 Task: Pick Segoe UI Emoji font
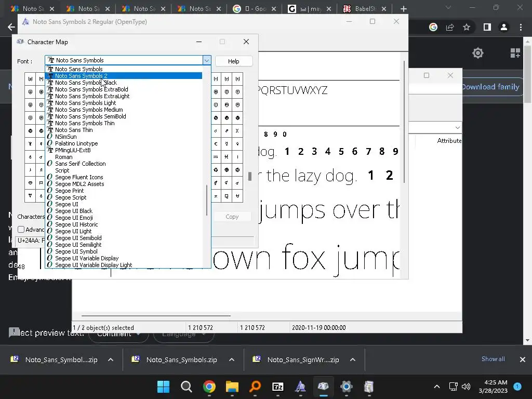point(124,218)
